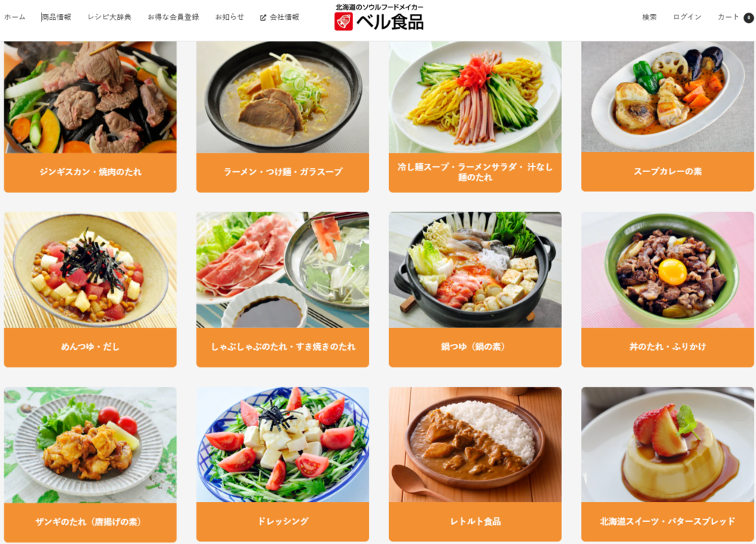Open the beef rice bowl with egg photo
756x544 pixels.
coord(667,270)
